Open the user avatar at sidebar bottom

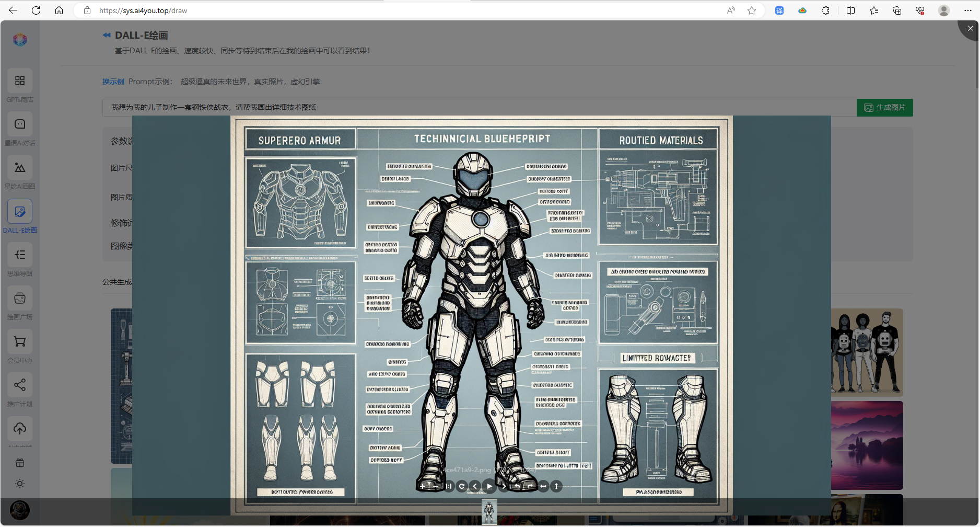point(20,510)
